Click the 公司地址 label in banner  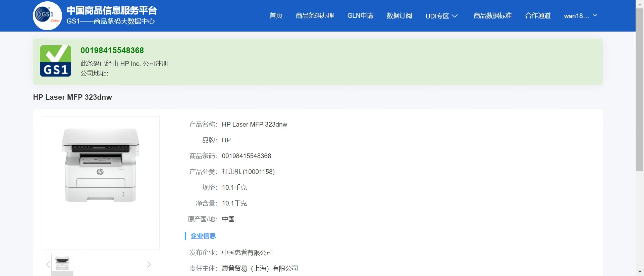point(94,73)
